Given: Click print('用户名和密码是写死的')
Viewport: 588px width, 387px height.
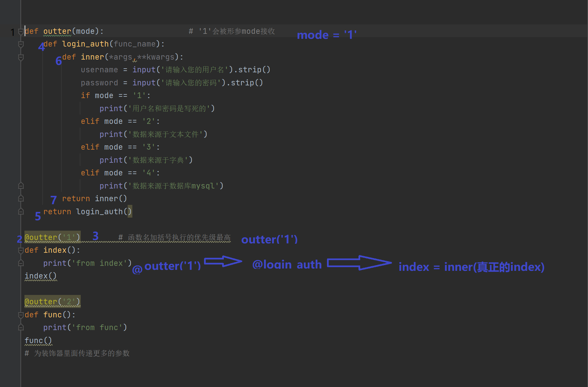Looking at the screenshot, I should [x=157, y=108].
